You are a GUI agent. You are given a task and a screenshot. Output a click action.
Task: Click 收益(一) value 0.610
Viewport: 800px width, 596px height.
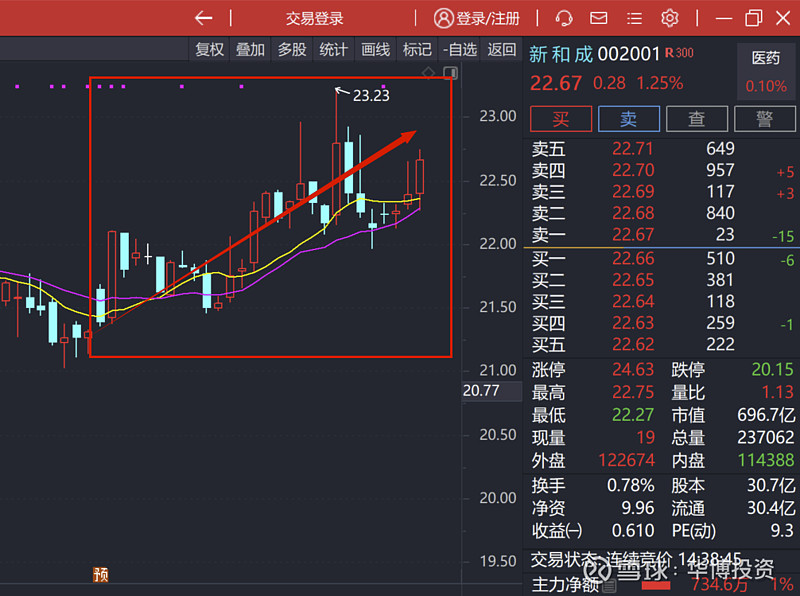pos(633,531)
